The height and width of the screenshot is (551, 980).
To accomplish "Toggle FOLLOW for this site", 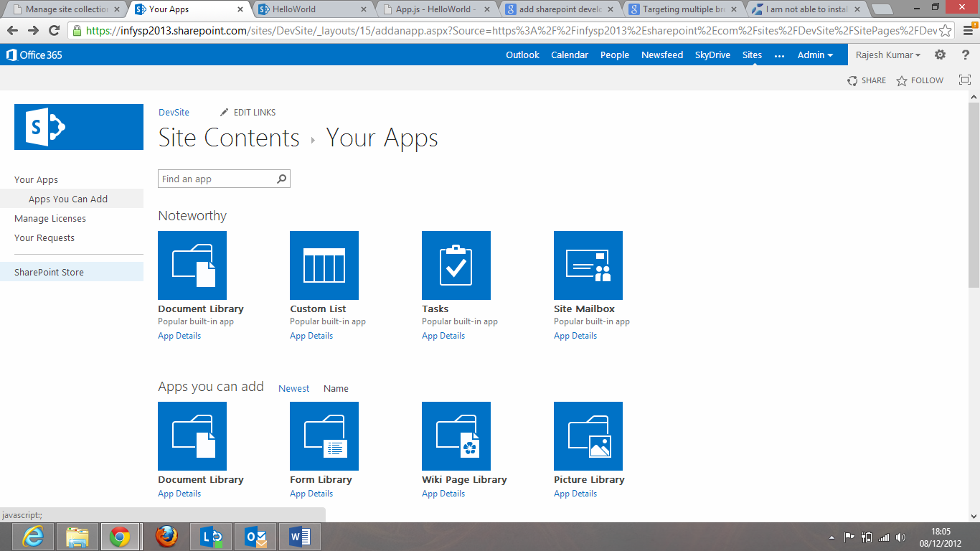I will [x=919, y=80].
